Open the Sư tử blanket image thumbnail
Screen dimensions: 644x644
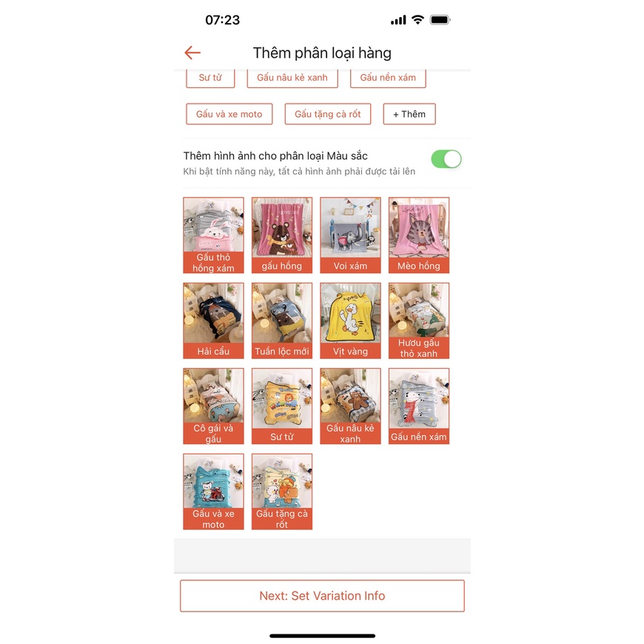tap(282, 406)
